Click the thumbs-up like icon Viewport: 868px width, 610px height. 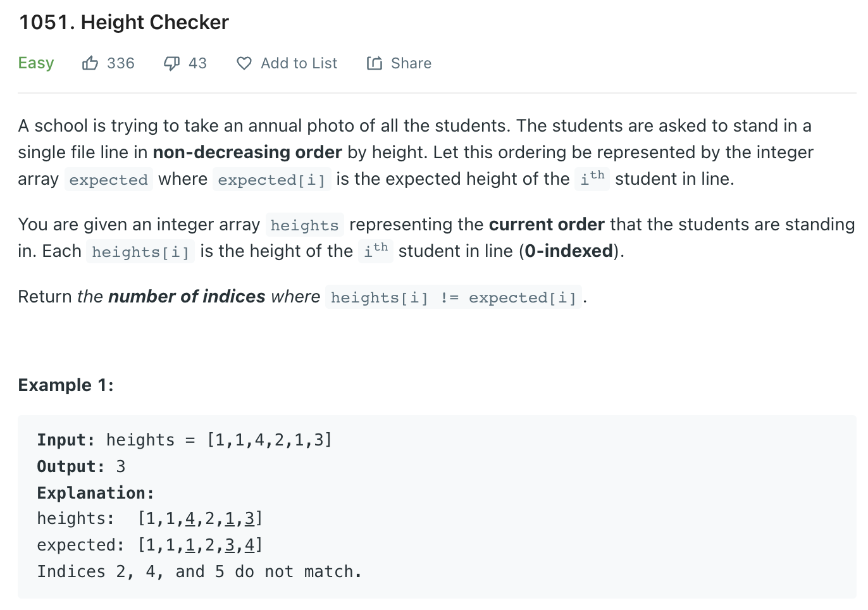click(90, 62)
